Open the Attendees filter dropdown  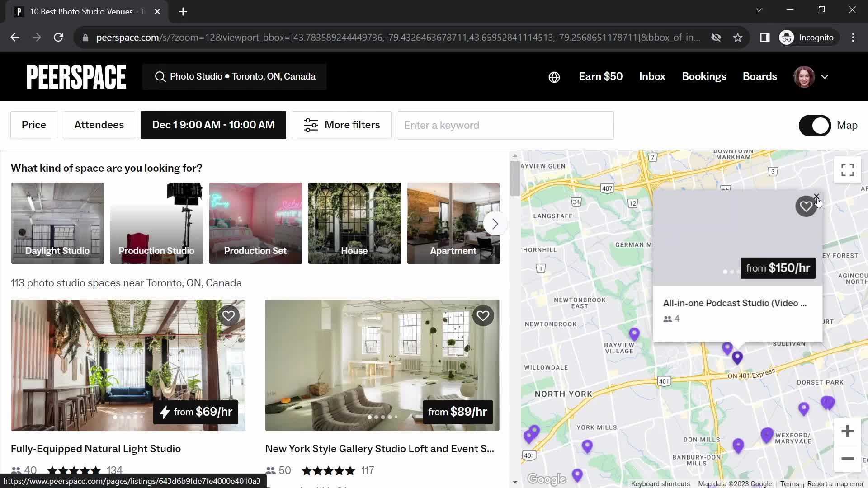[99, 125]
